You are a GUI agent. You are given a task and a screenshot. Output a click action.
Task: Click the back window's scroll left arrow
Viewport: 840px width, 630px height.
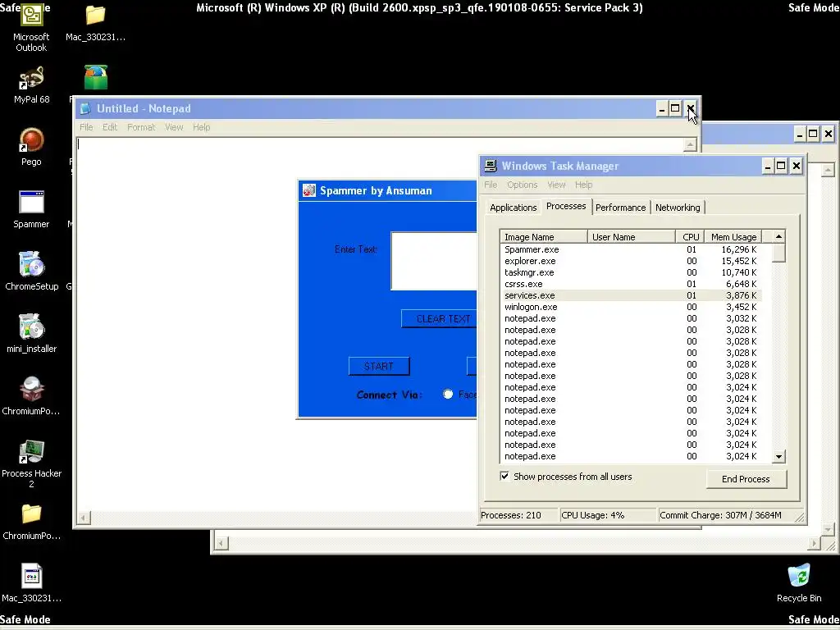click(x=221, y=543)
